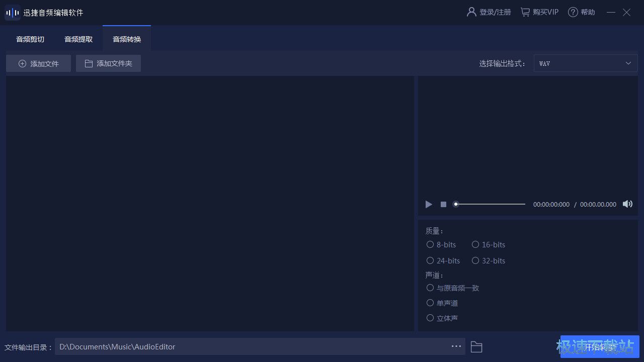This screenshot has width=644, height=362.
Task: Click the shopping cart Buy VIP icon
Action: click(525, 12)
